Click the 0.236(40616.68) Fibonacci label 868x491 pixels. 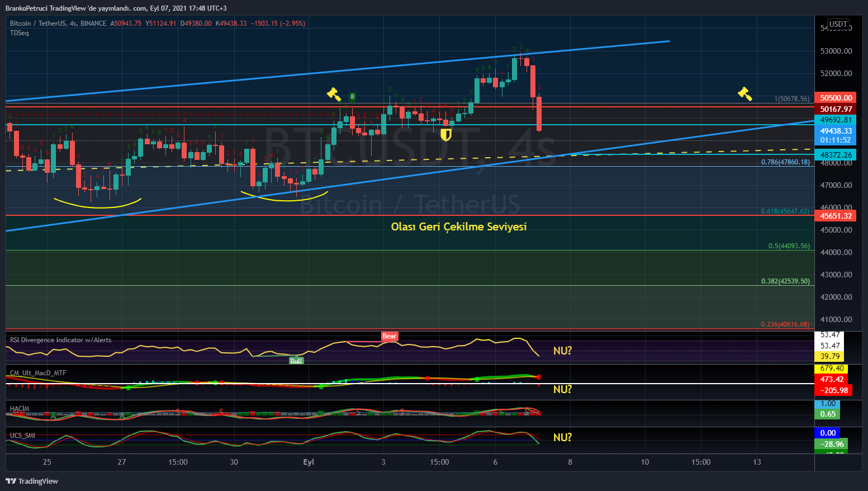click(x=785, y=324)
